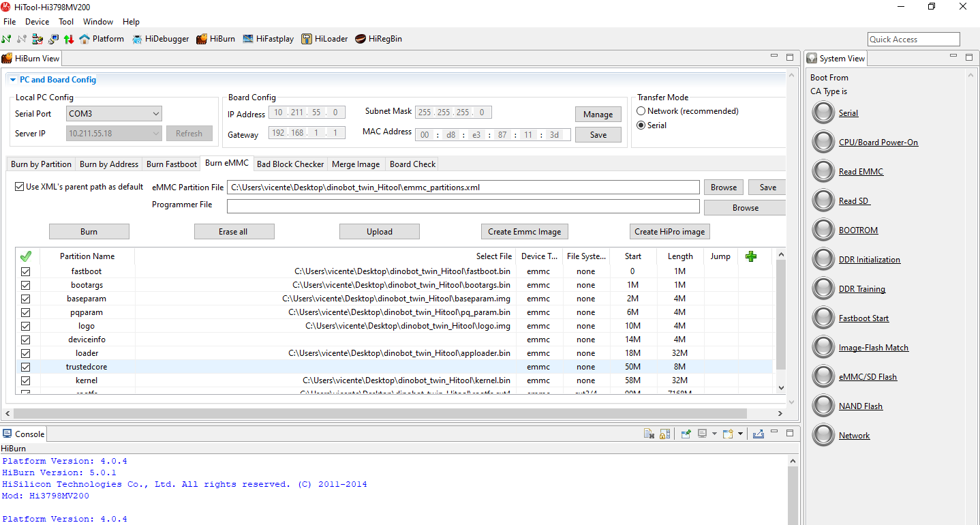This screenshot has height=525, width=980.
Task: Click the HiFastplay toolbar icon
Action: 268,39
